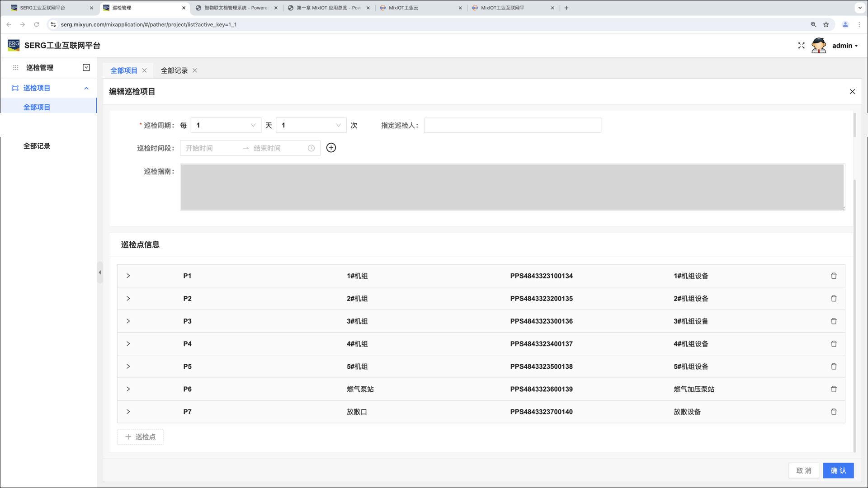
Task: Click the 指定巡检人 input field
Action: (512, 125)
